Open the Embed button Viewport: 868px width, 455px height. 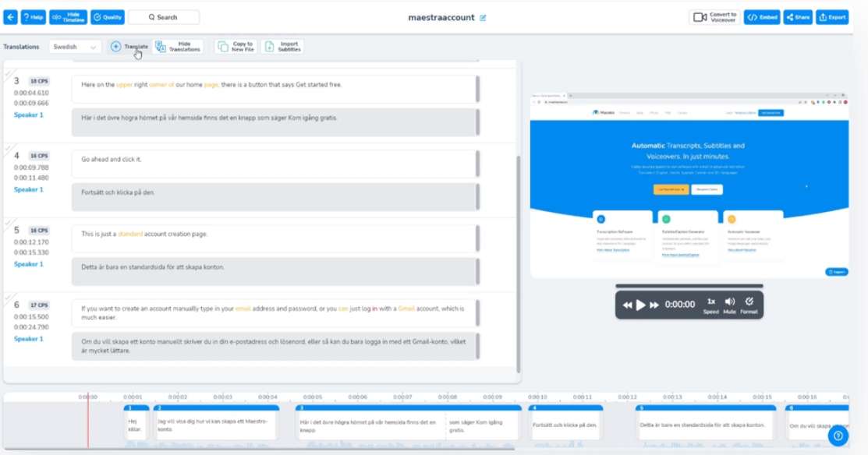tap(762, 17)
